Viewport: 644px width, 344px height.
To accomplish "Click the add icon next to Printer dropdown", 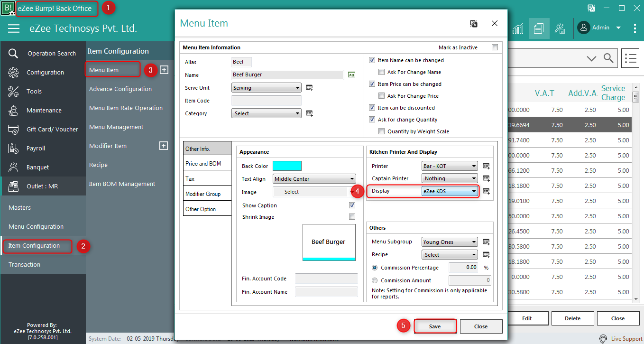I will 486,166.
